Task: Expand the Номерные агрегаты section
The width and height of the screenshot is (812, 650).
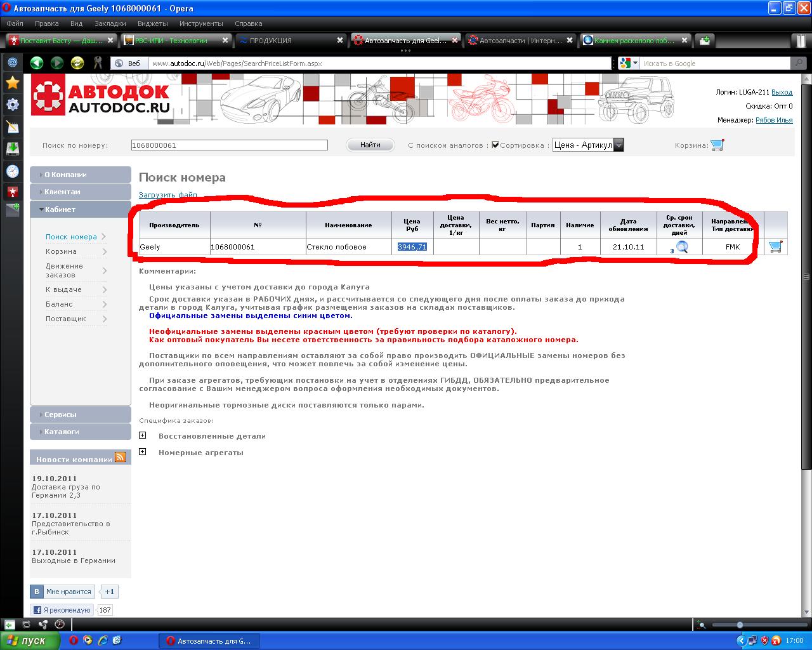Action: click(x=143, y=452)
